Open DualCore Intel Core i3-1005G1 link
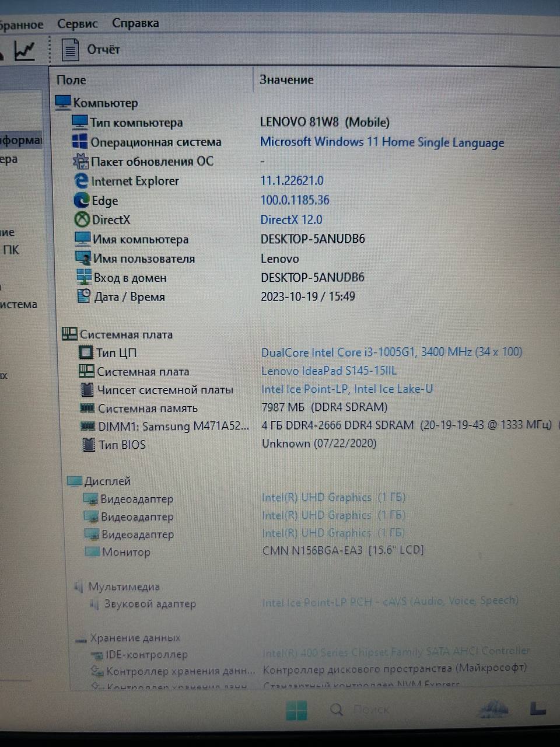Screen dimensions: 560x747 tap(392, 352)
